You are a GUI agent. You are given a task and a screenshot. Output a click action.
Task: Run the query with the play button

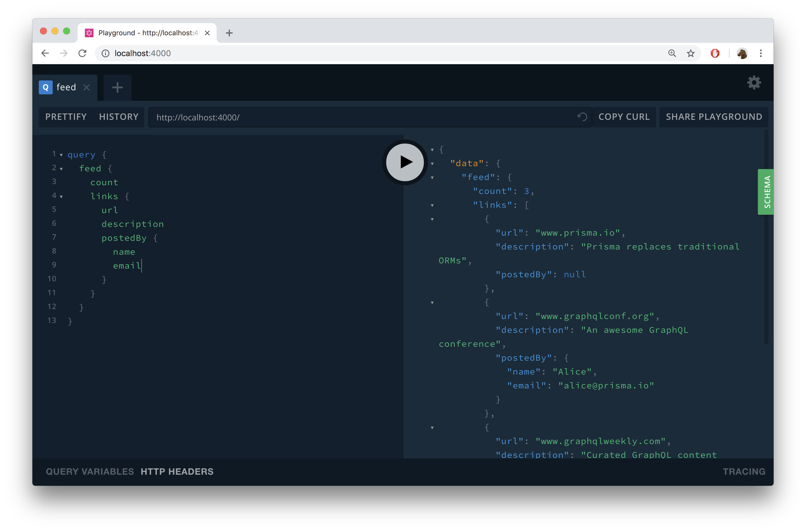[405, 162]
